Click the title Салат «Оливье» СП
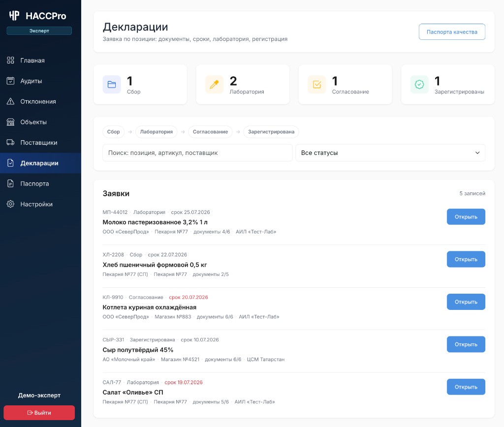This screenshot has height=427, width=504. point(133,392)
